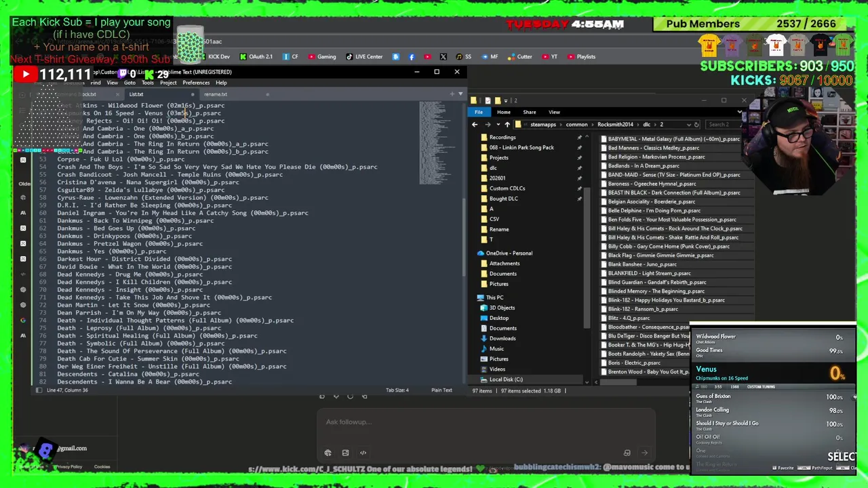The height and width of the screenshot is (488, 868).
Task: Add a new tab in Sublime Text
Action: pos(452,94)
